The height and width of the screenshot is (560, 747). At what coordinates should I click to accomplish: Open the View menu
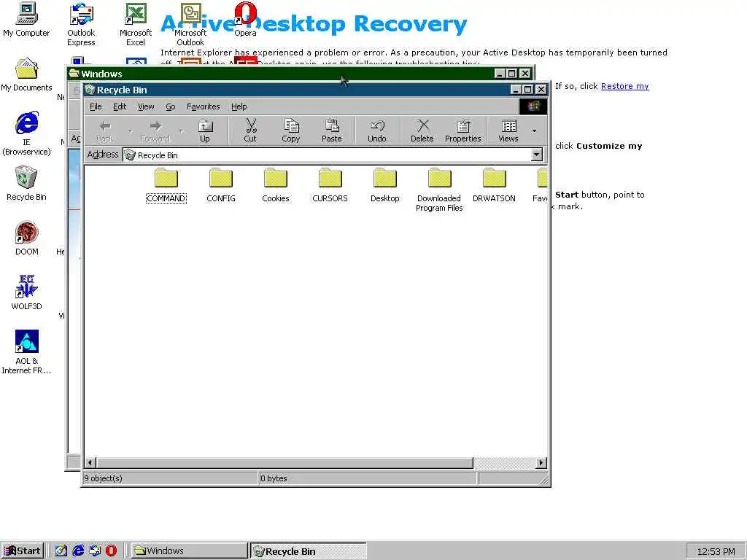pyautogui.click(x=146, y=106)
